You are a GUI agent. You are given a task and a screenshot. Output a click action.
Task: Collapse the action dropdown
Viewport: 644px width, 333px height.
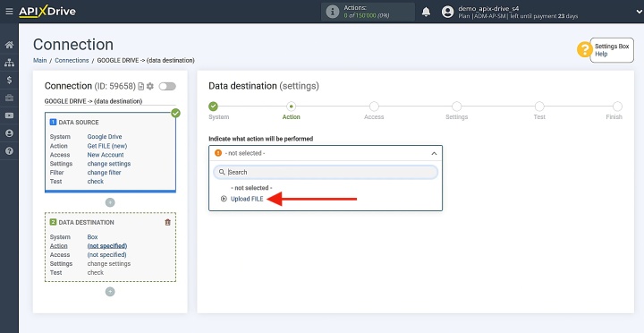click(434, 153)
